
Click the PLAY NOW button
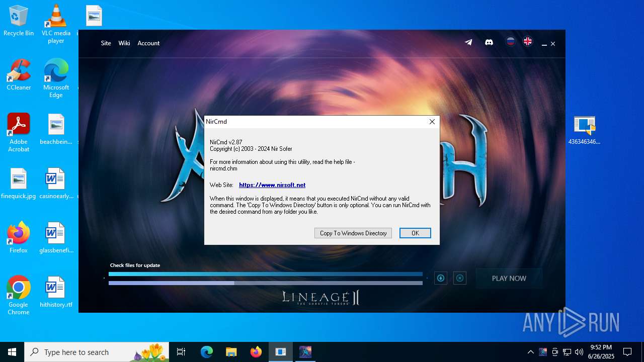(x=509, y=278)
